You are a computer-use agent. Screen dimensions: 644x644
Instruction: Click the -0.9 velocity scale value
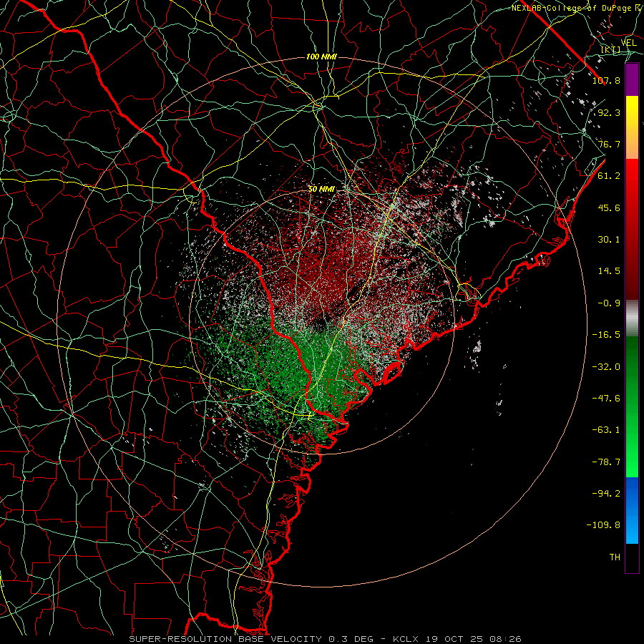pos(609,303)
